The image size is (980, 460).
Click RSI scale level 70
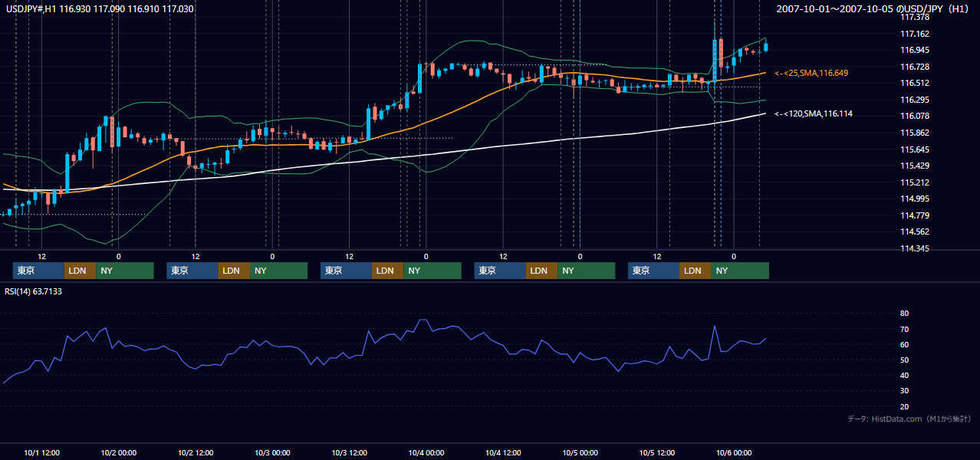tap(904, 329)
